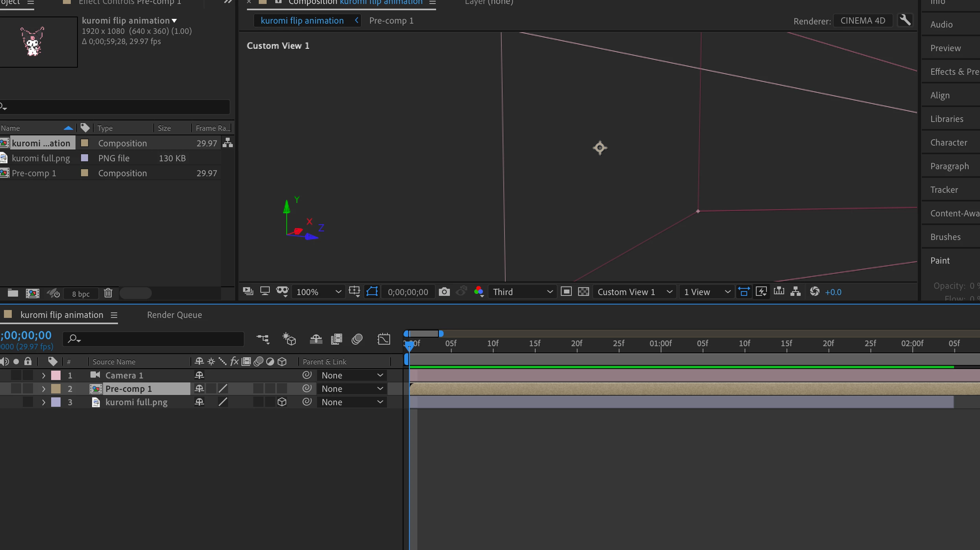This screenshot has width=980, height=550.
Task: Toggle visibility of Camera 1 layer
Action: point(16,375)
